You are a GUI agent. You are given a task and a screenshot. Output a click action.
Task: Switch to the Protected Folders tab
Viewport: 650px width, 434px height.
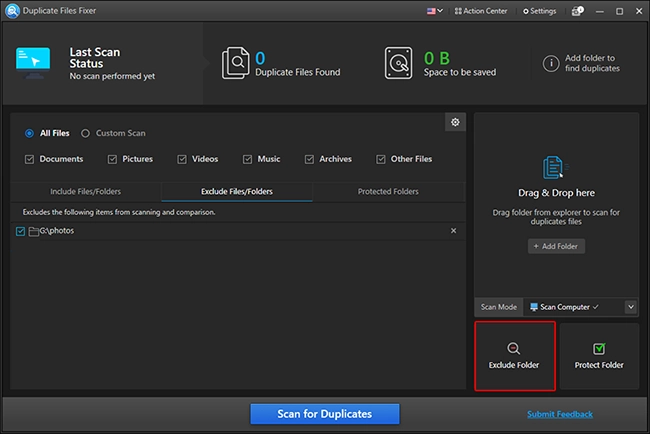point(388,192)
